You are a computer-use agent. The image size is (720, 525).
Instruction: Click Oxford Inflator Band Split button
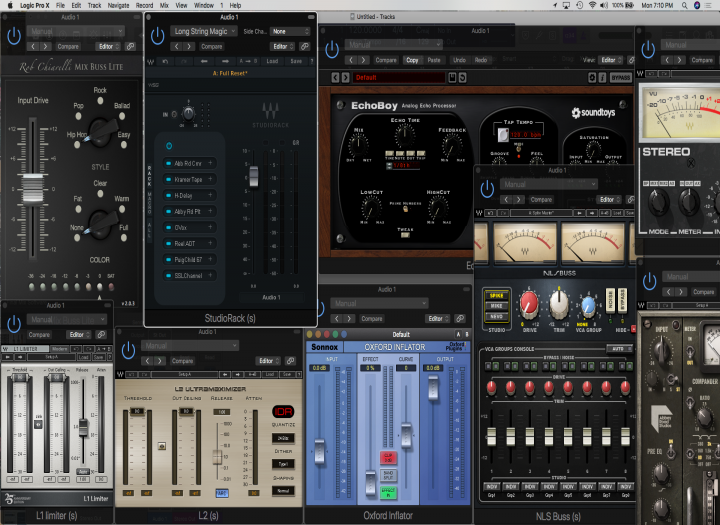click(388, 475)
